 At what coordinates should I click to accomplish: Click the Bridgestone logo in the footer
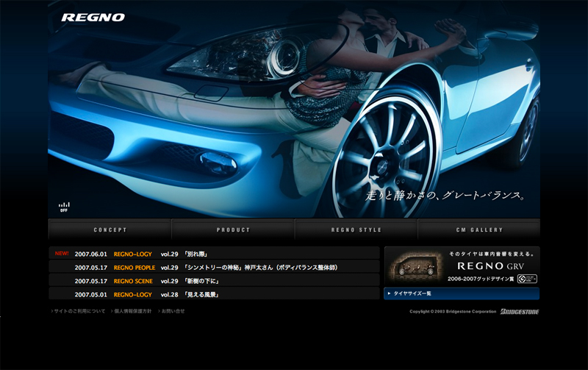point(520,312)
